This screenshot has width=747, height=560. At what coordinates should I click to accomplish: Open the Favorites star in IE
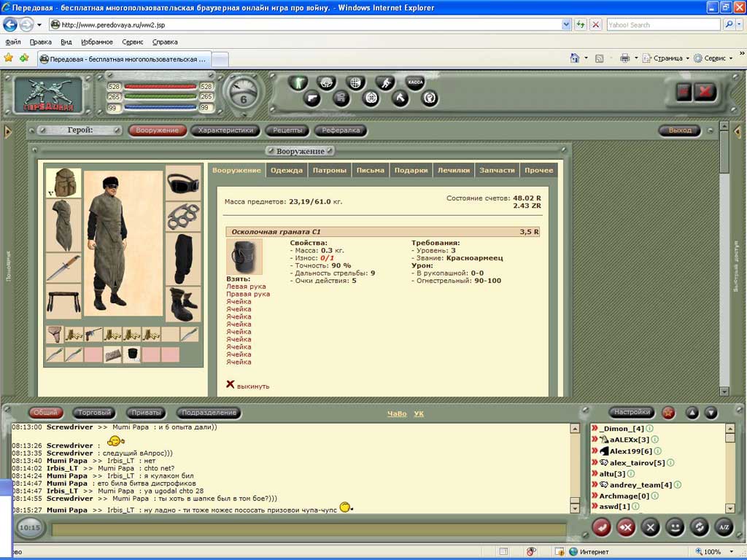pos(9,58)
